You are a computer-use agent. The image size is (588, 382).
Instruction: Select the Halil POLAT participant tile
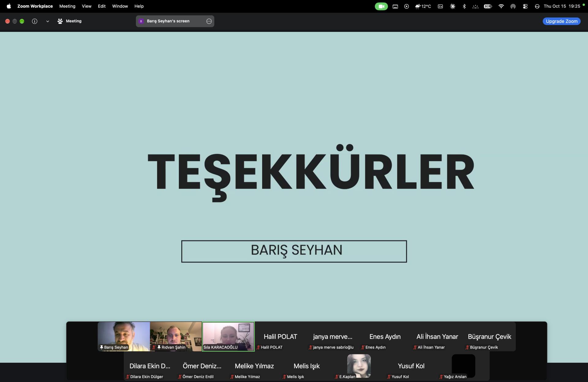pyautogui.click(x=281, y=336)
